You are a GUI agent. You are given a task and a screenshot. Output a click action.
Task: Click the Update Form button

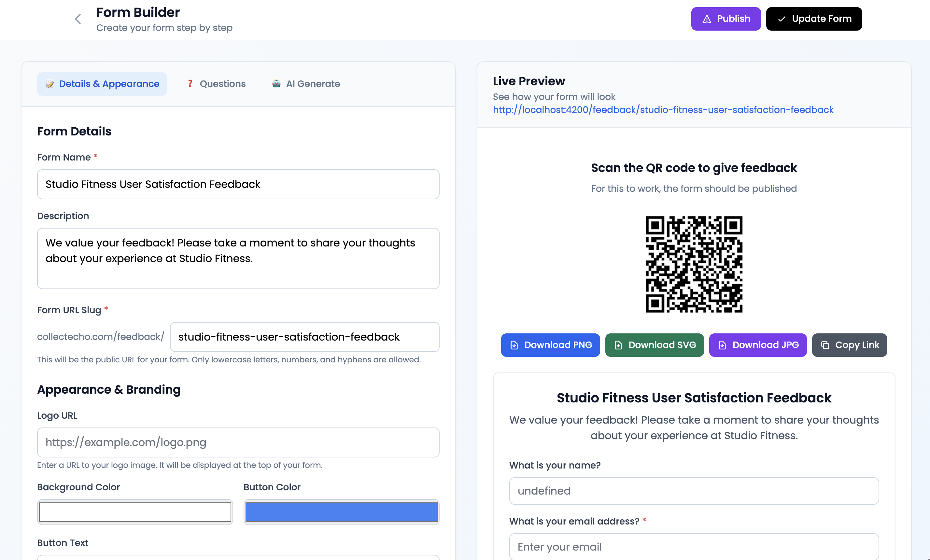814,19
